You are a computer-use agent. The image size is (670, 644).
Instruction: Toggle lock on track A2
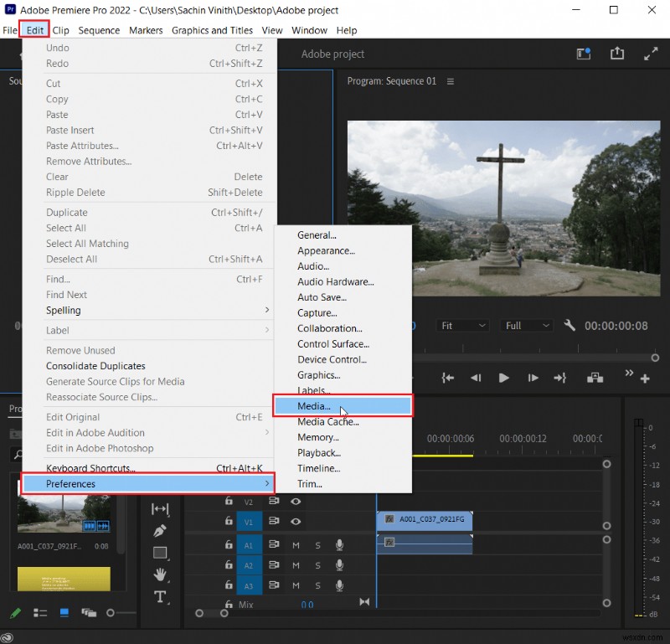click(x=229, y=565)
